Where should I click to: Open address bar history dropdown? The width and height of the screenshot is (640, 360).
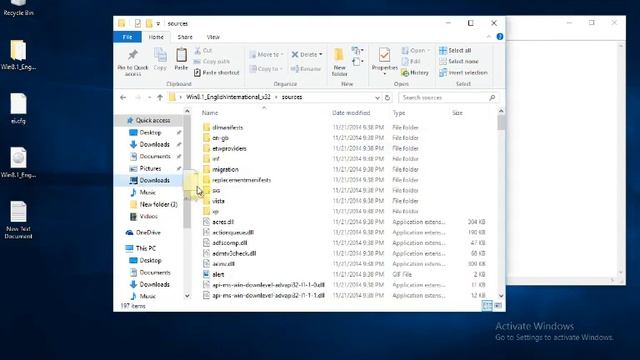pyautogui.click(x=377, y=98)
